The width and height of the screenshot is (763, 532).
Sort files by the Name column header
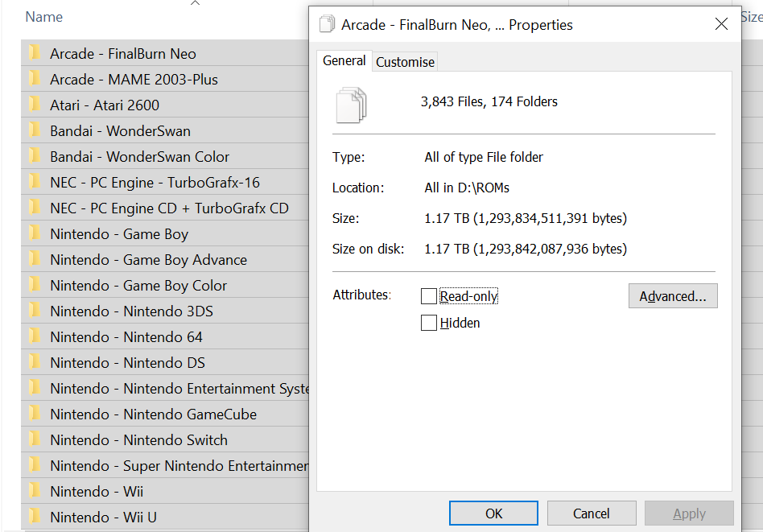43,17
